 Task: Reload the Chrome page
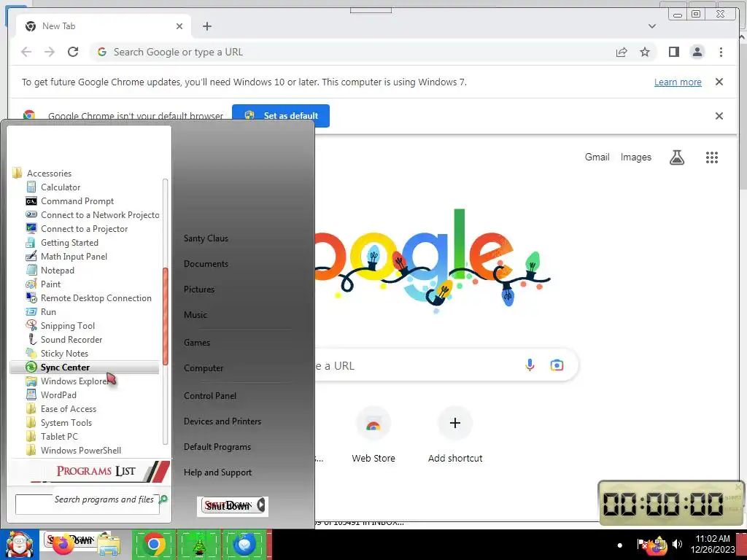point(73,52)
